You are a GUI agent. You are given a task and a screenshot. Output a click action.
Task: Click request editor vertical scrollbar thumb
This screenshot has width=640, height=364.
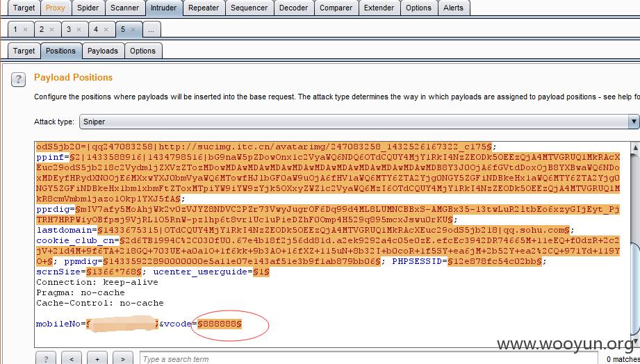(x=635, y=288)
